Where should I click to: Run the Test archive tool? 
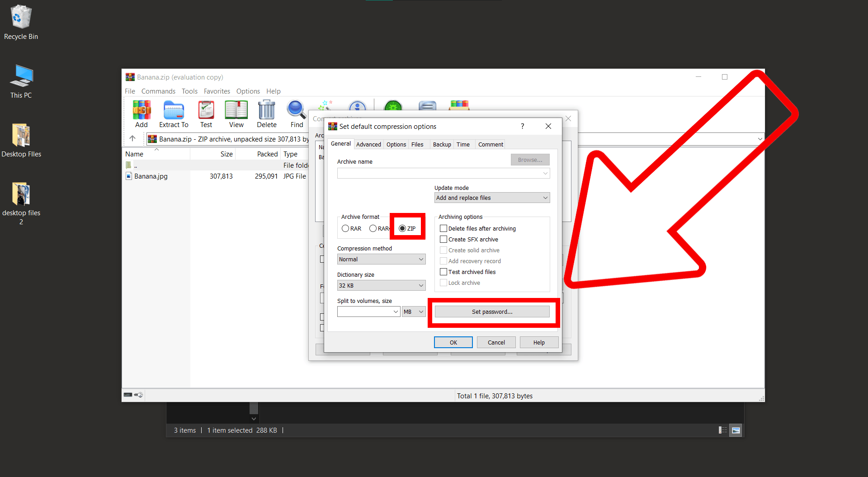tap(206, 113)
